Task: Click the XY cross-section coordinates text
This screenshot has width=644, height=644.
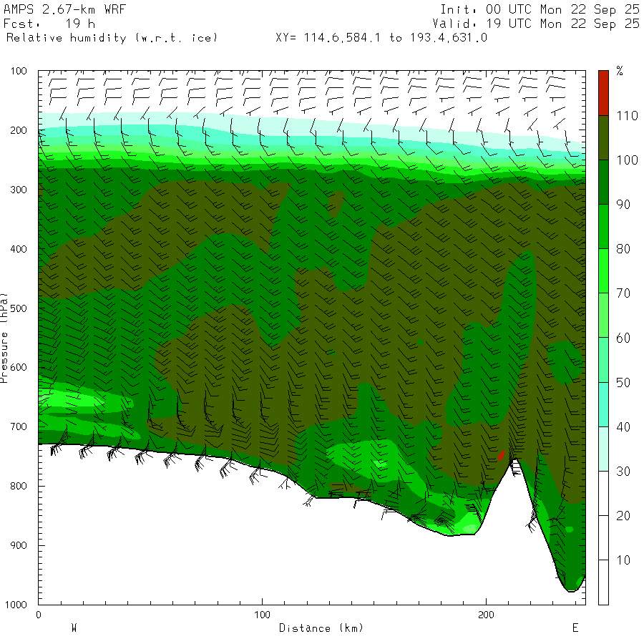Action: tap(381, 38)
